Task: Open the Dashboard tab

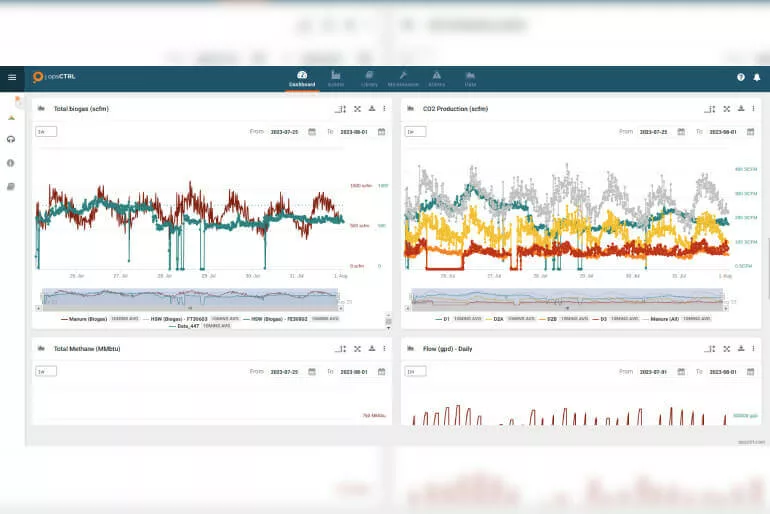Action: tap(302, 79)
